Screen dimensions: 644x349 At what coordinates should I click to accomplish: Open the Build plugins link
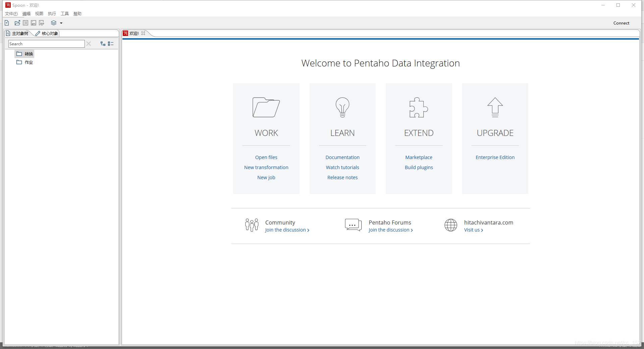[x=419, y=167]
